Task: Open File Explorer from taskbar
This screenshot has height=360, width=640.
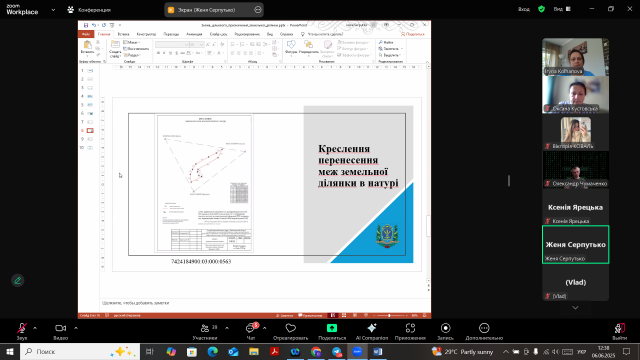Action: pos(254,351)
